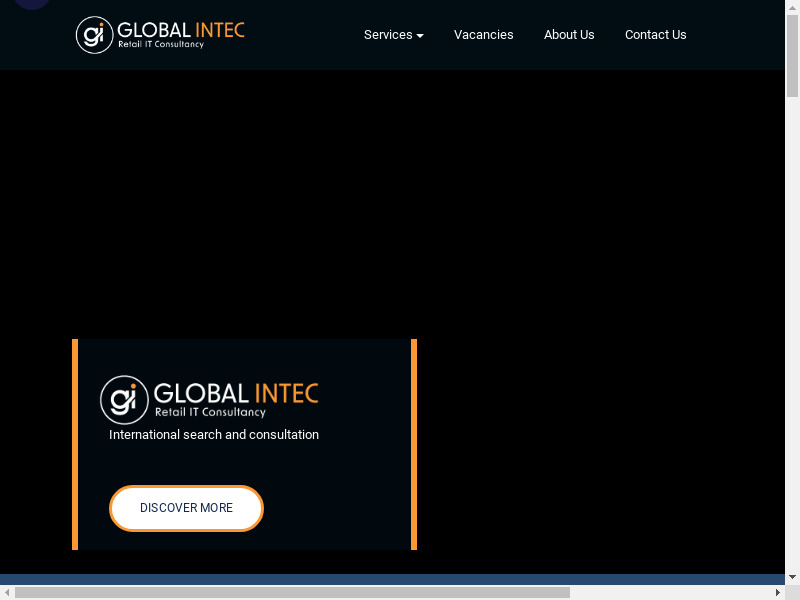Click the caret arrow beside Services
This screenshot has height=600, width=800.
coord(420,36)
